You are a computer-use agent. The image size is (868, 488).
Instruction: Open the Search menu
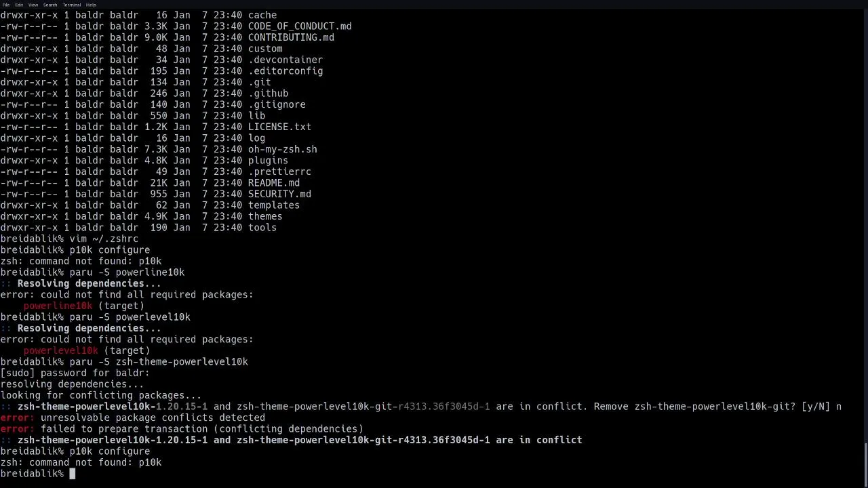coord(50,5)
